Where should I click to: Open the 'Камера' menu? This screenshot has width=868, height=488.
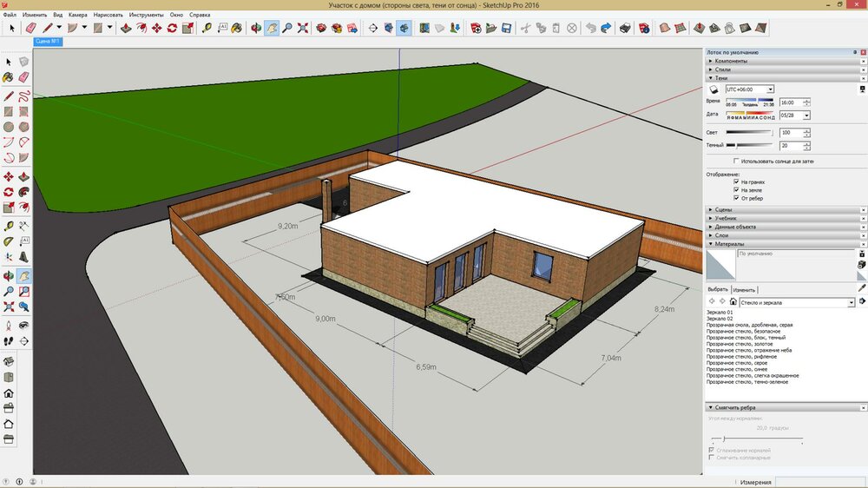pyautogui.click(x=77, y=15)
